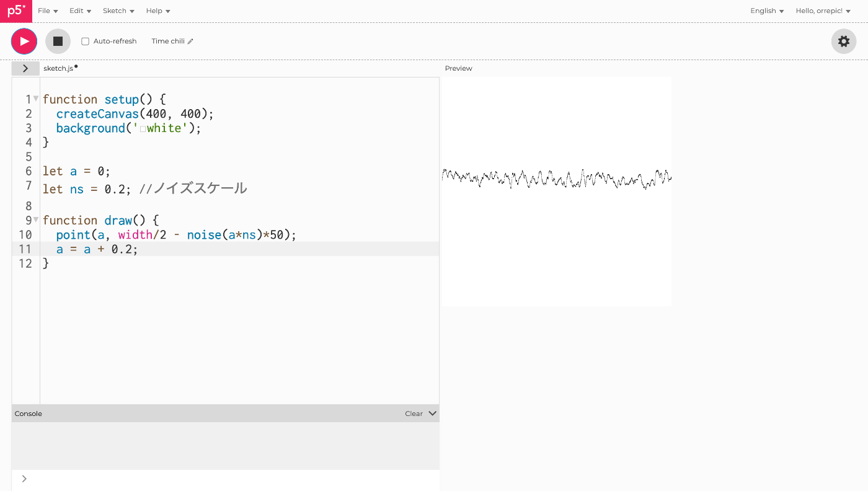Click the pencil icon to rename sketch

tap(190, 42)
